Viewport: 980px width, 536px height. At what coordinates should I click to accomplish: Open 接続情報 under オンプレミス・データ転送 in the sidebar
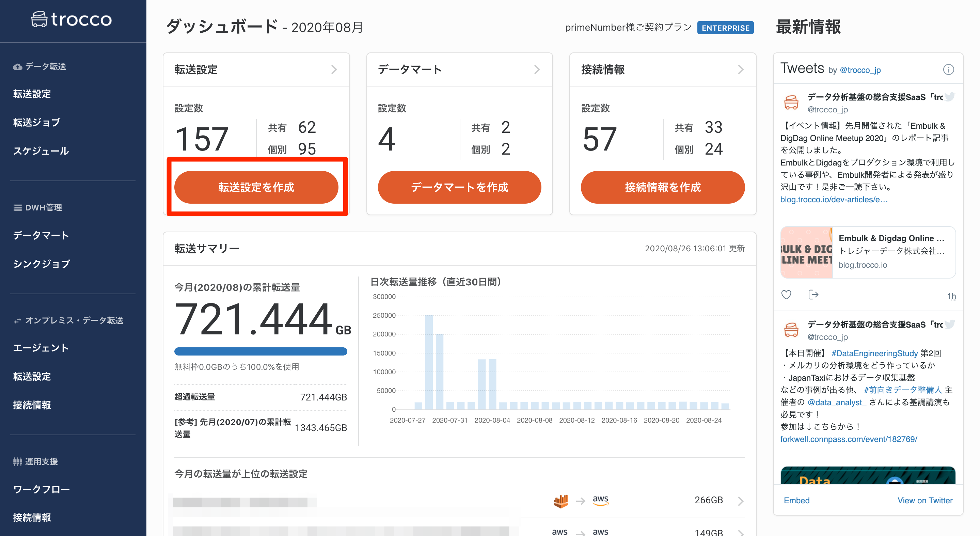32,405
